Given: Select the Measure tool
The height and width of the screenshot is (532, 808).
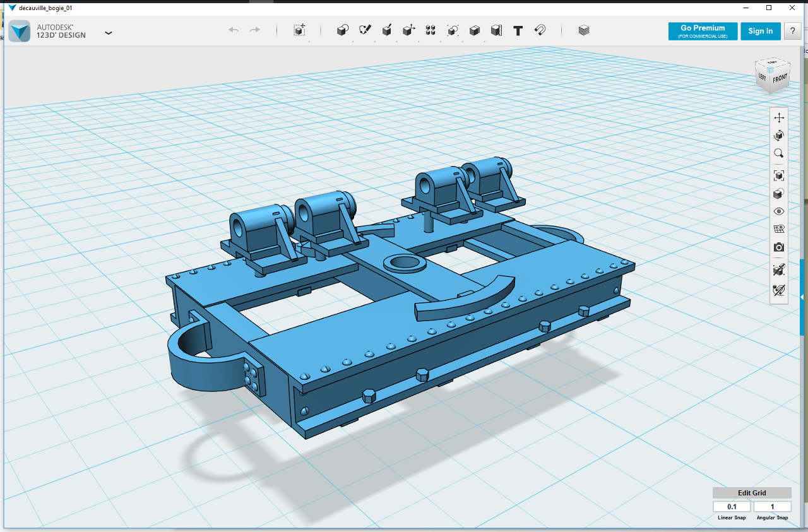Looking at the screenshot, I should click(x=496, y=30).
